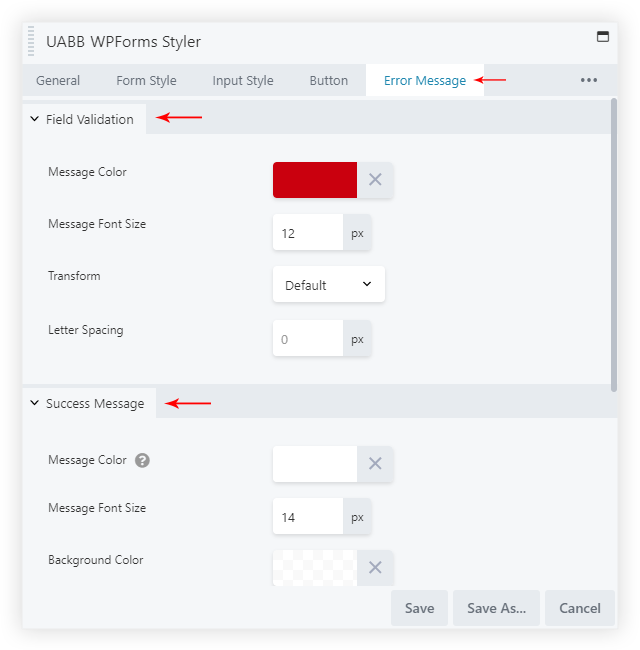Open the Transform dropdown
Image resolution: width=640 pixels, height=650 pixels.
point(328,285)
